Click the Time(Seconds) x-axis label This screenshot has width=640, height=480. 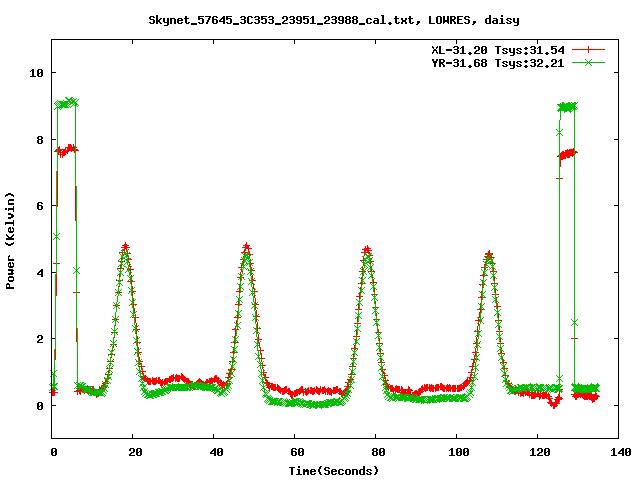click(334, 471)
